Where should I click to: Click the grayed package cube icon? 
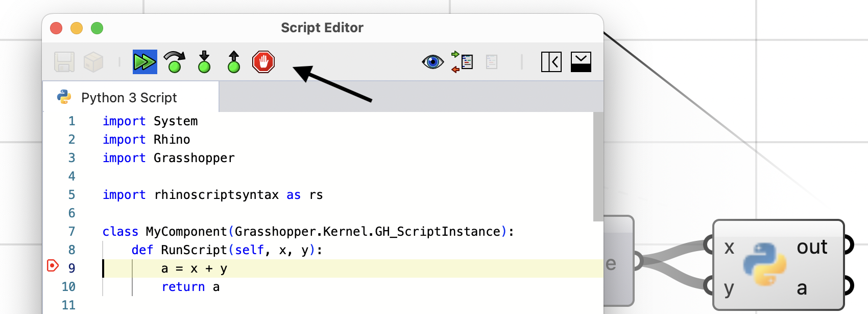pos(93,62)
